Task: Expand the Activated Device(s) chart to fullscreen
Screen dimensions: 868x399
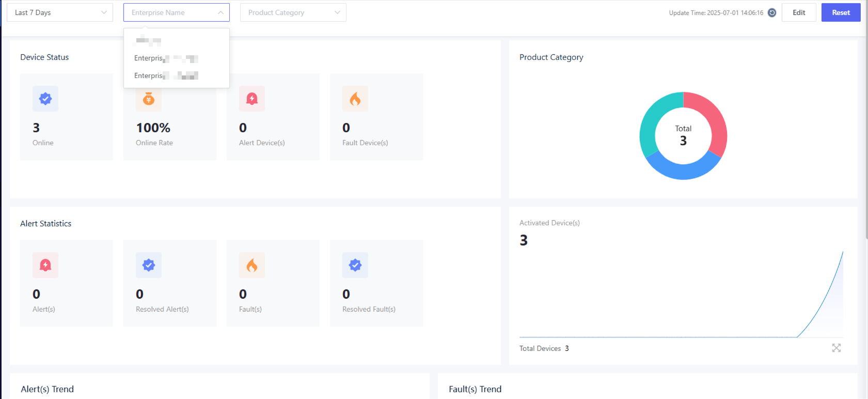Action: [x=836, y=348]
